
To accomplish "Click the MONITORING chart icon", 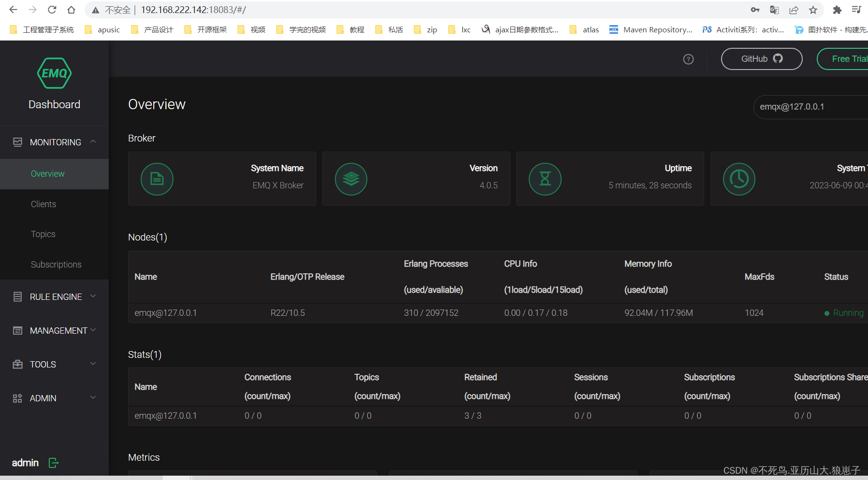I will [x=18, y=142].
